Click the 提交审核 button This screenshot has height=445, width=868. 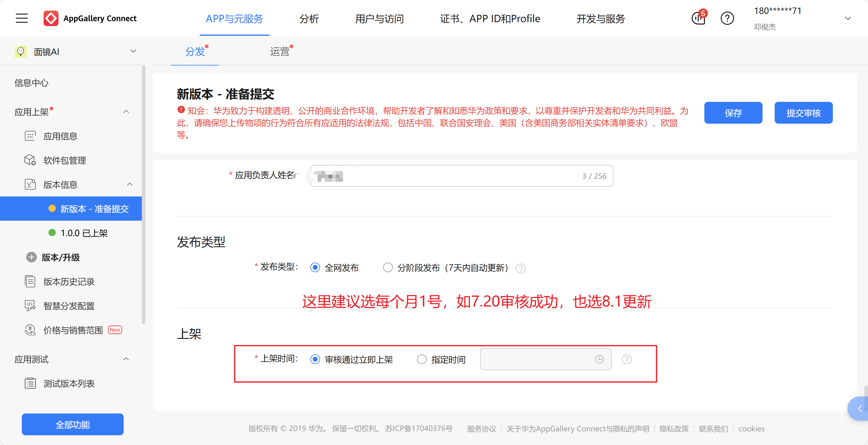[804, 113]
